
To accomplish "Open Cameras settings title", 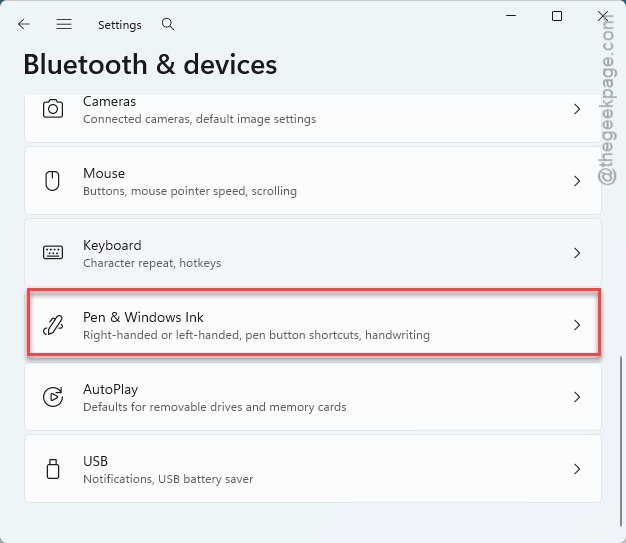I will [x=109, y=101].
